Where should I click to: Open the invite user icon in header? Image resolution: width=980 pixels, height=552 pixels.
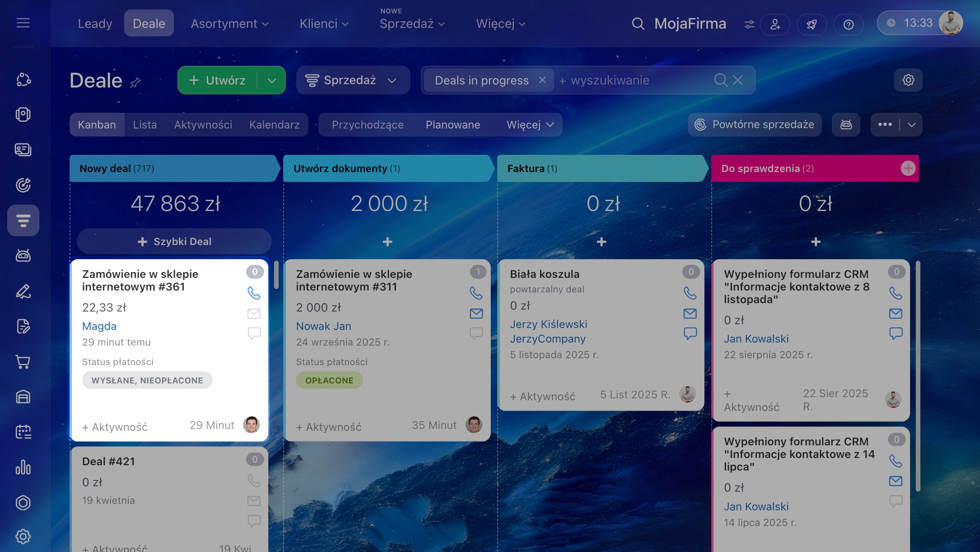775,24
